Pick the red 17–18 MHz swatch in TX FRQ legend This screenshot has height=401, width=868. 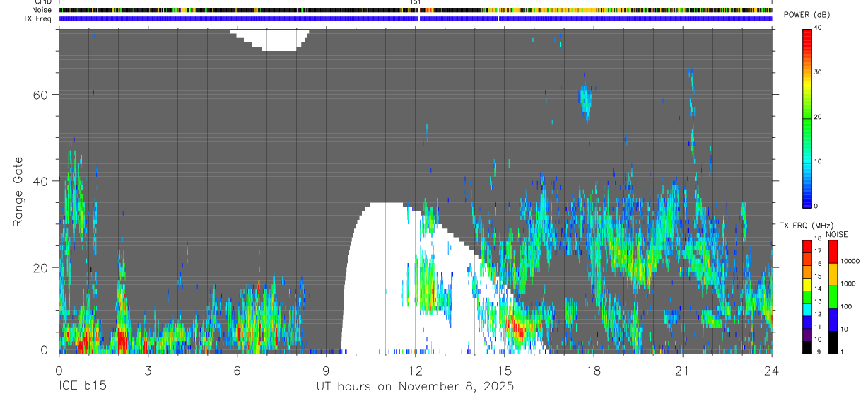807,247
